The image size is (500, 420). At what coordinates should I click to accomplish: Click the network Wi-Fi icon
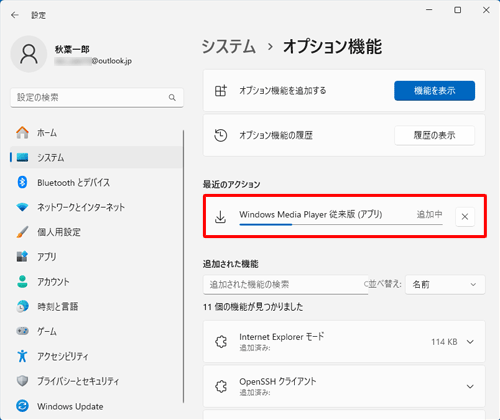22,207
